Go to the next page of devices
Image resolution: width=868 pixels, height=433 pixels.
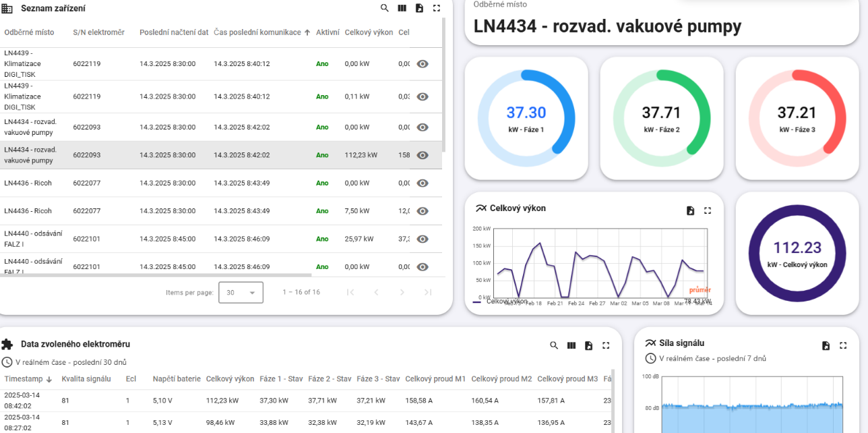point(402,292)
